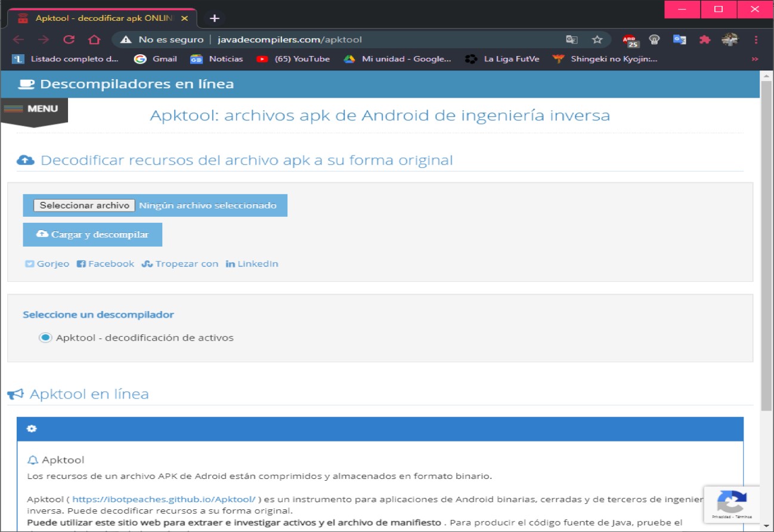Click the Adblock Plus extension showing 25

(630, 41)
